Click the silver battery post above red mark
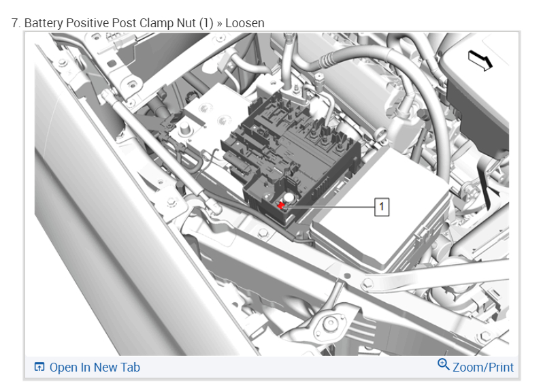The height and width of the screenshot is (392, 541). pos(289,198)
